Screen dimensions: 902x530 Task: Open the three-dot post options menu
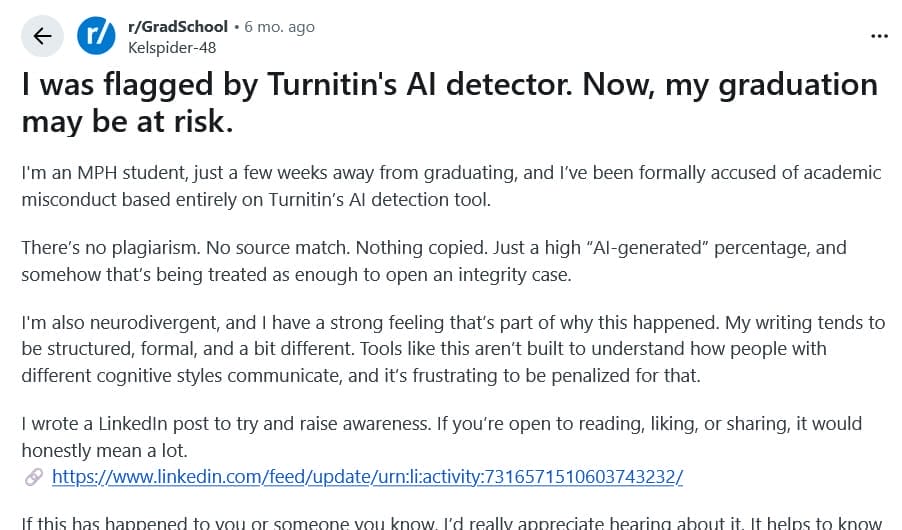879,36
